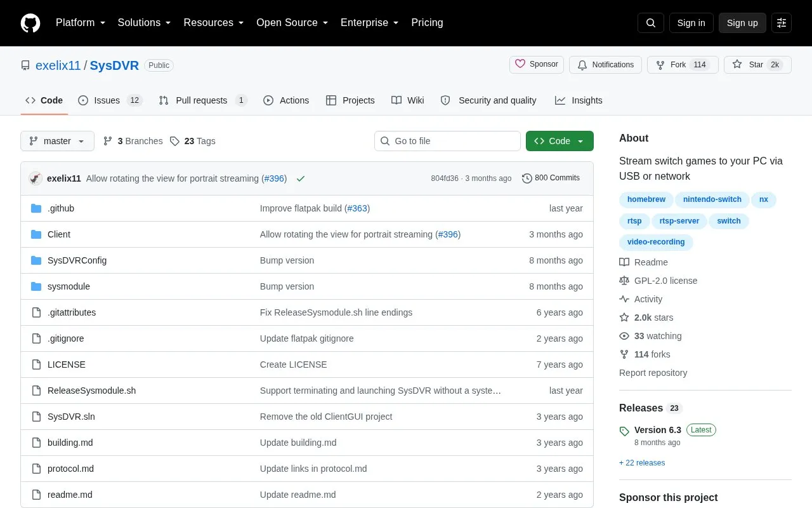Click the Notifications bell button
Image resolution: width=812 pixels, height=508 pixels.
pyautogui.click(x=605, y=65)
